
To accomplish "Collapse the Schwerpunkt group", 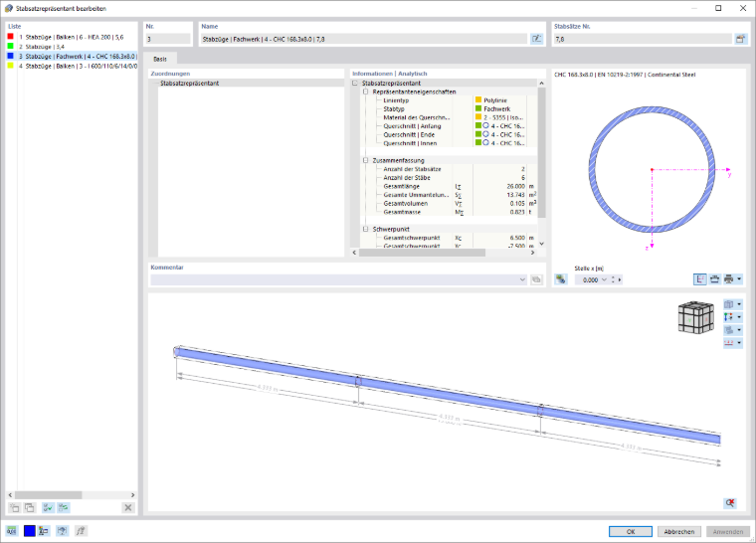I will 366,229.
